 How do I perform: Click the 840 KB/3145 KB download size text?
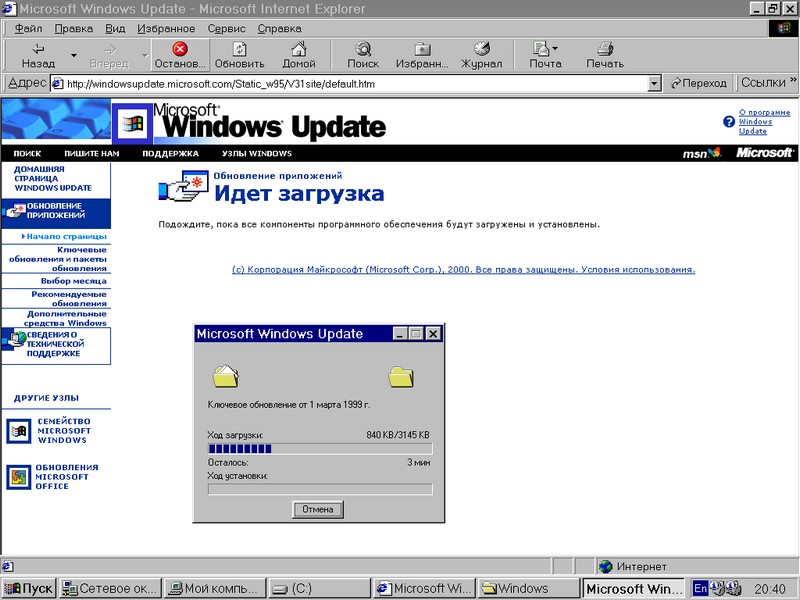[398, 435]
